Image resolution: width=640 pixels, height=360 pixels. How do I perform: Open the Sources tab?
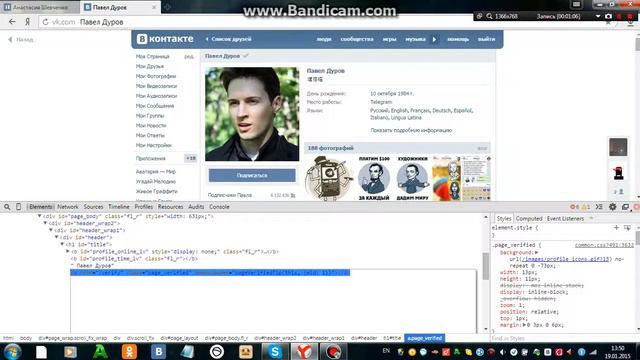[x=93, y=207]
